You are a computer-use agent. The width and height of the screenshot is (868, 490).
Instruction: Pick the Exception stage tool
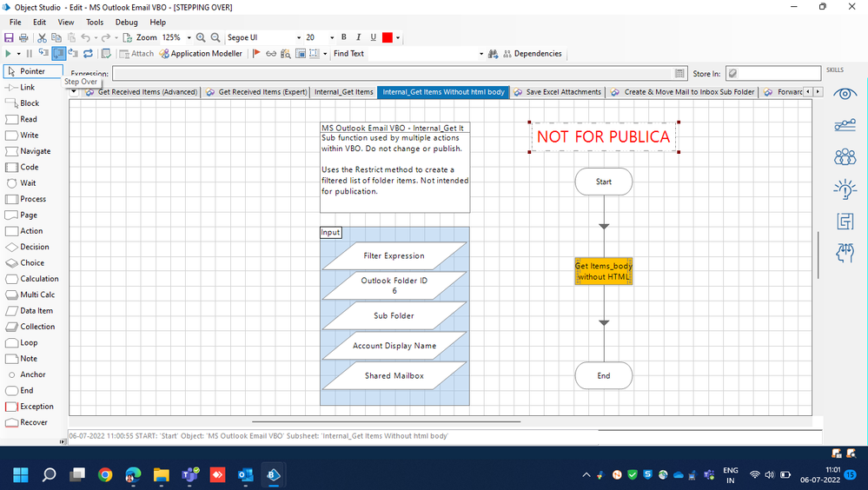click(x=36, y=407)
